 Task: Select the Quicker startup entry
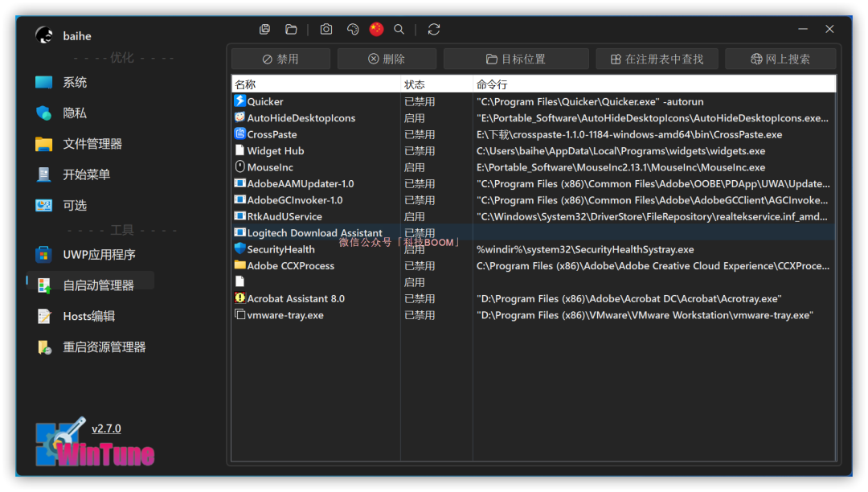[534, 101]
